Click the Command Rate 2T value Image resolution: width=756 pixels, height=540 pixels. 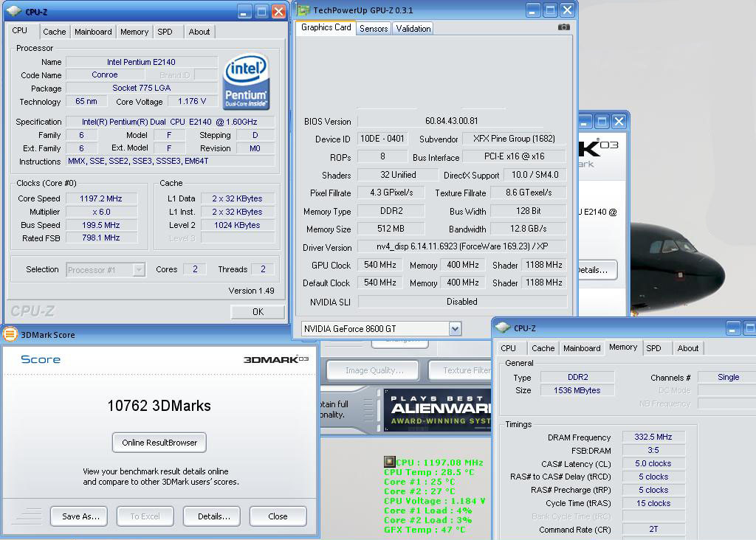point(653,529)
